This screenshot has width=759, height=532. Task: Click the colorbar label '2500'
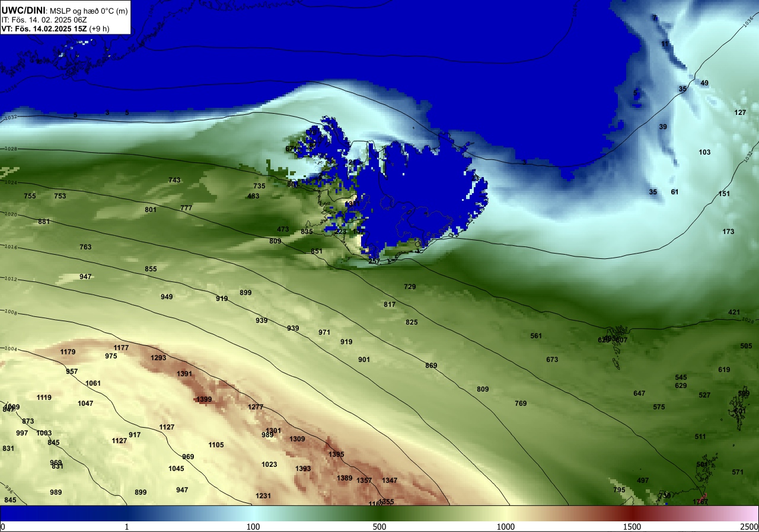(x=750, y=527)
